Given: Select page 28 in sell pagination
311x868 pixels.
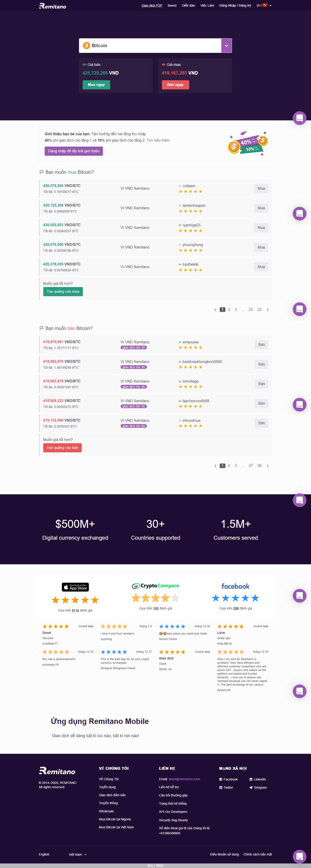Looking at the screenshot, I should pos(259,465).
